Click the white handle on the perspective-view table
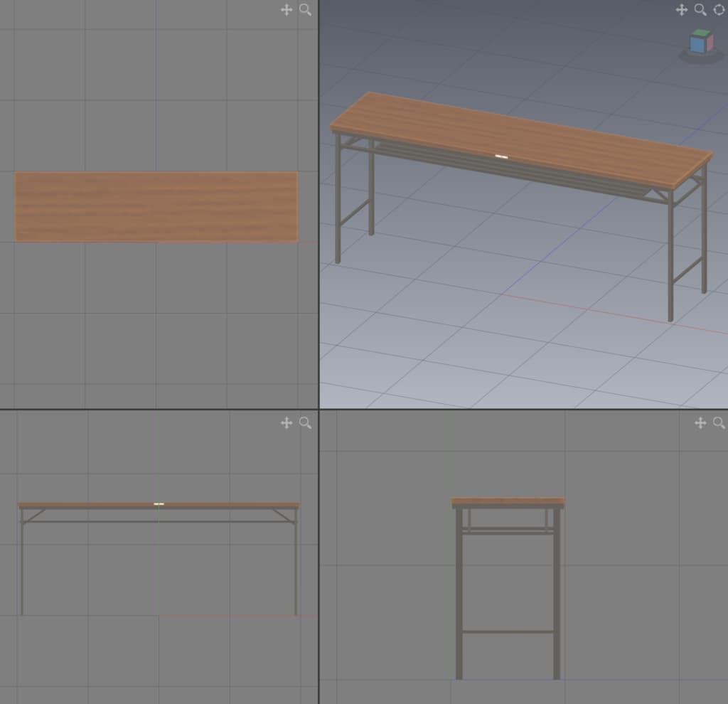This screenshot has height=704, width=728. point(501,156)
